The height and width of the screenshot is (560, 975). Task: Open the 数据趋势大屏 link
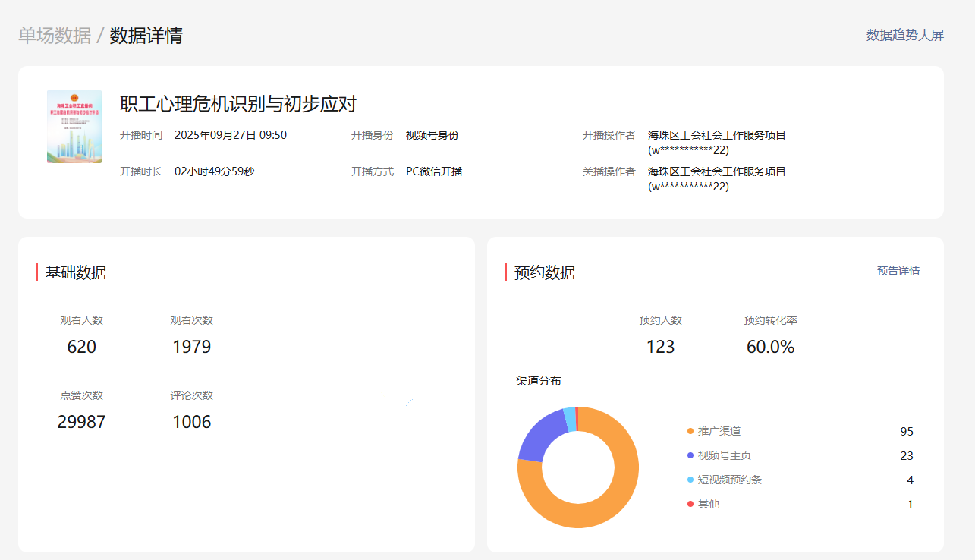pos(904,35)
